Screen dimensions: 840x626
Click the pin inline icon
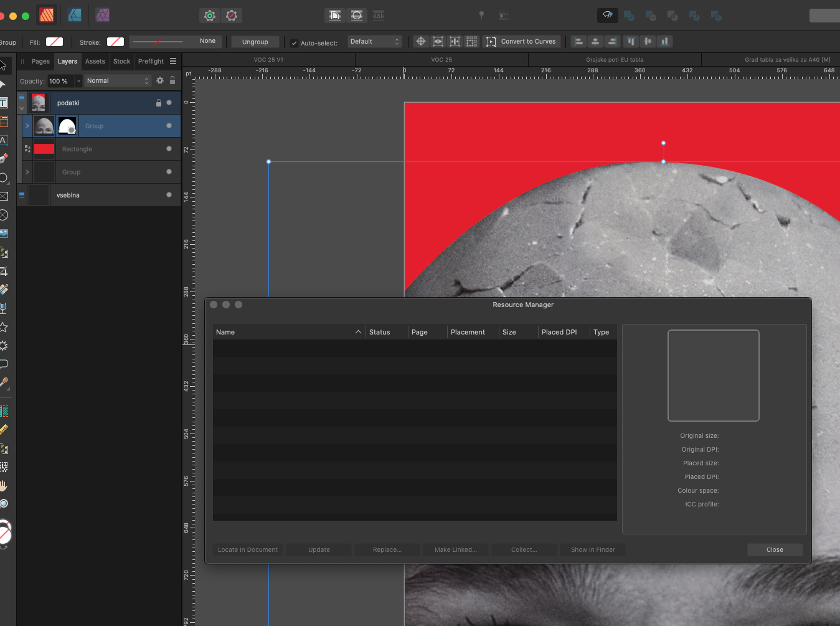(x=481, y=15)
